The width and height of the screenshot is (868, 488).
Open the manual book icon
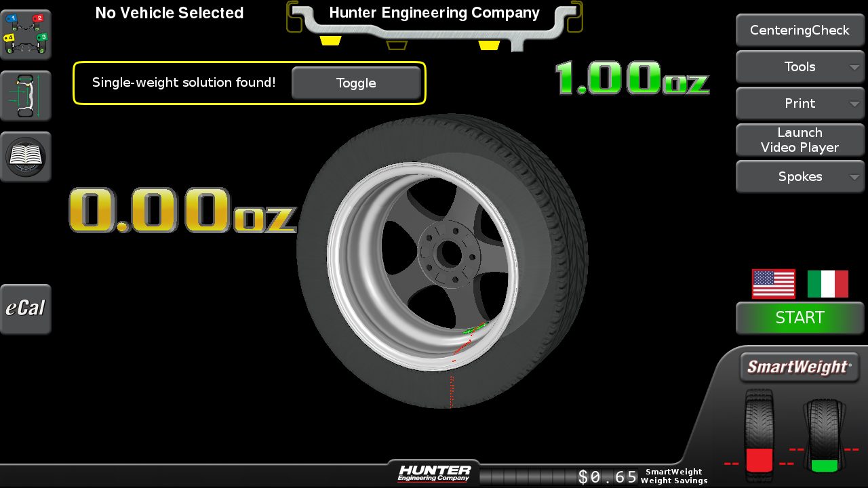click(x=25, y=157)
